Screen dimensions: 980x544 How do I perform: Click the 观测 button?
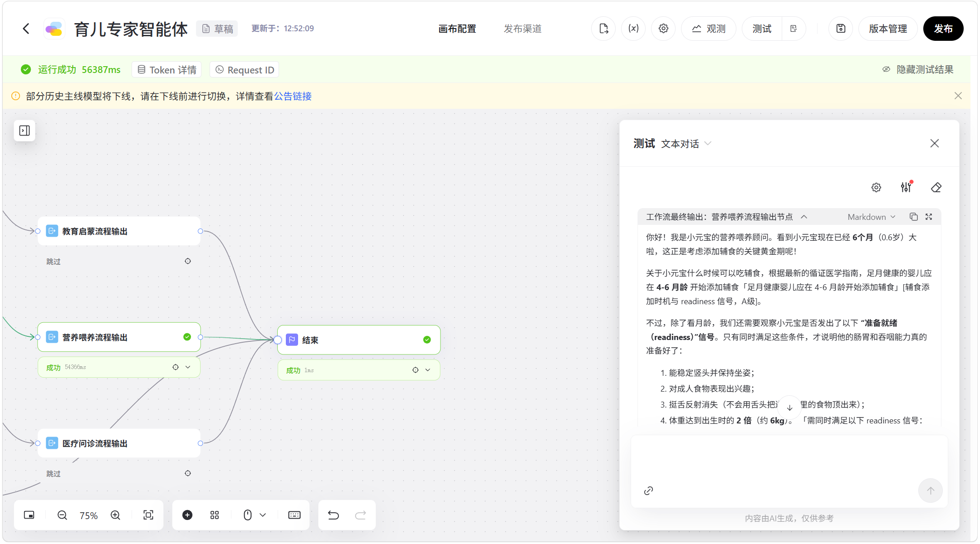coord(709,29)
